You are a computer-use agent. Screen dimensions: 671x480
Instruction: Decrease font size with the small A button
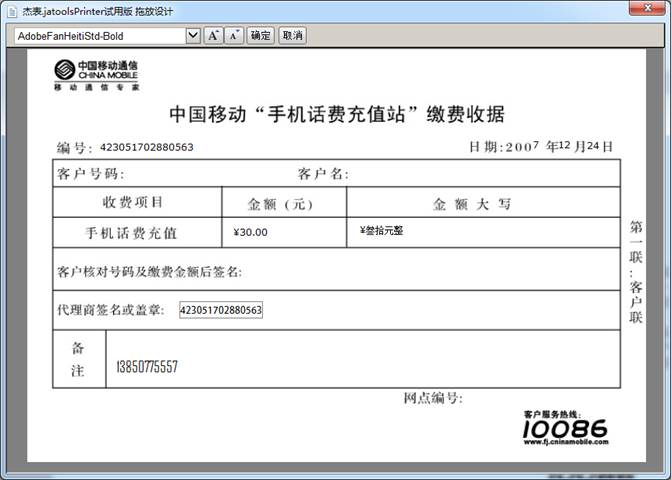(234, 36)
